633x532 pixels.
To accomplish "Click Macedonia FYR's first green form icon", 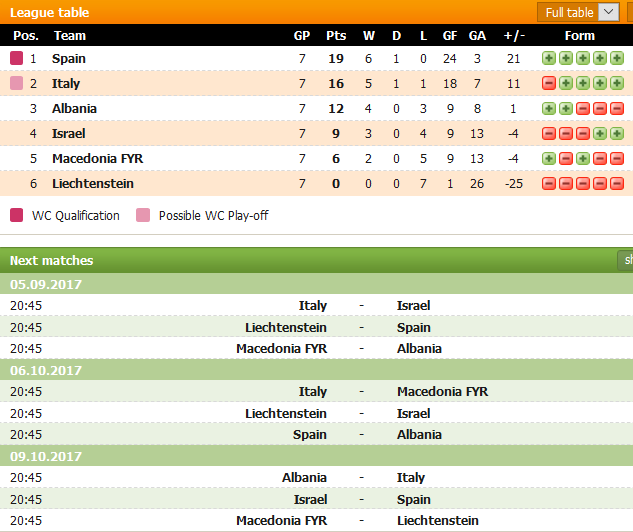I will pos(549,159).
